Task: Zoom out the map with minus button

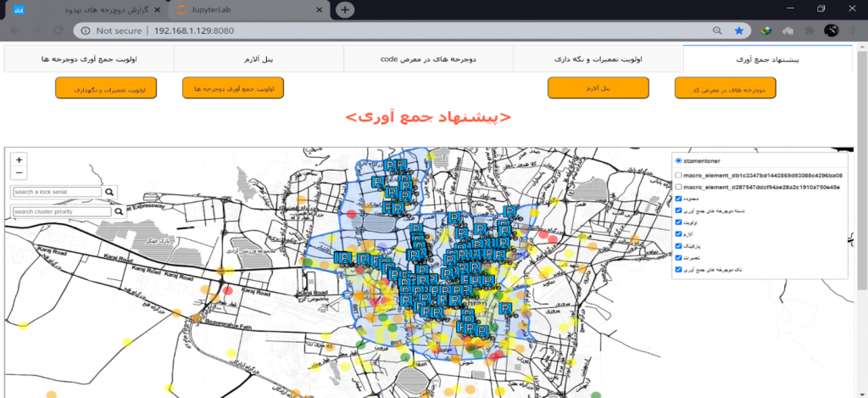Action: 19,172
